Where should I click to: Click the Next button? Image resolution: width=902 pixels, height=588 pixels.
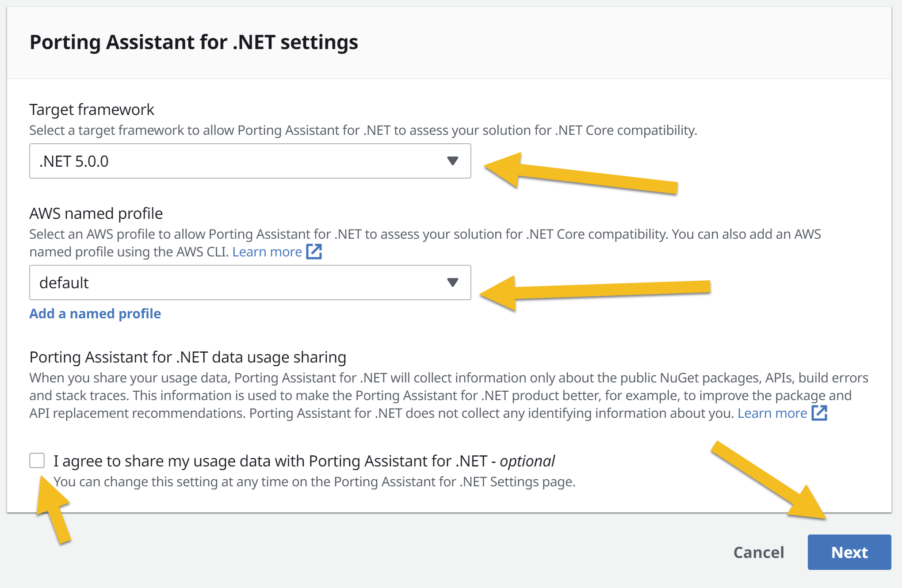click(x=849, y=552)
